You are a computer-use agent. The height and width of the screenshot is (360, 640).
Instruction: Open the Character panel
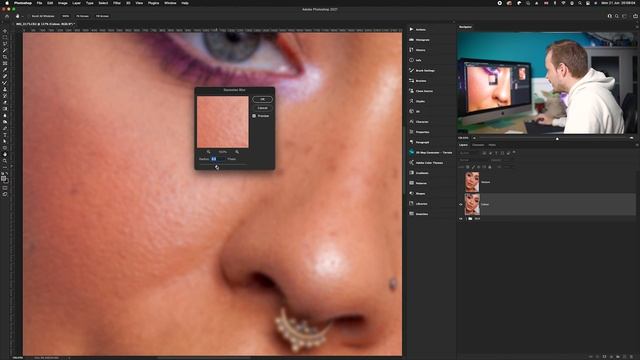[x=419, y=122]
